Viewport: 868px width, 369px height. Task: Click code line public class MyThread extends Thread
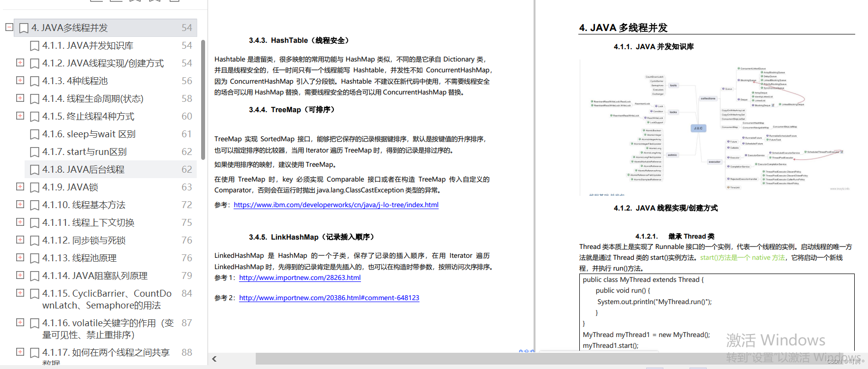pyautogui.click(x=643, y=279)
